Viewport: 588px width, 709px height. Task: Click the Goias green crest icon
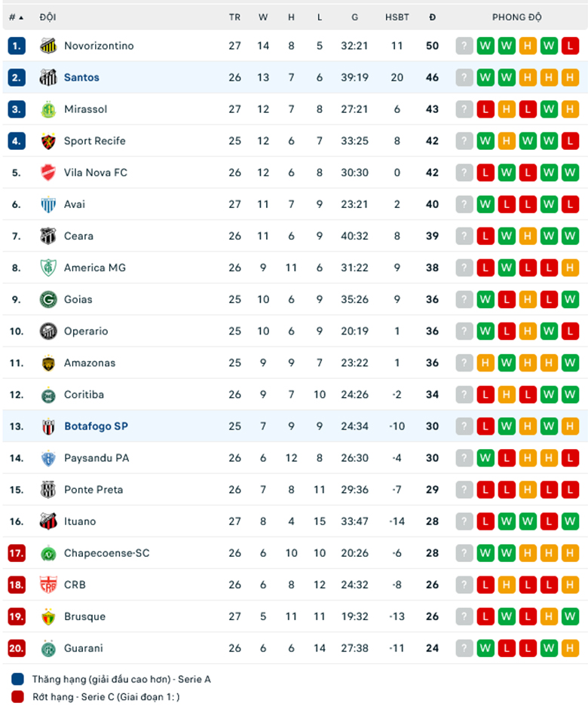48,299
